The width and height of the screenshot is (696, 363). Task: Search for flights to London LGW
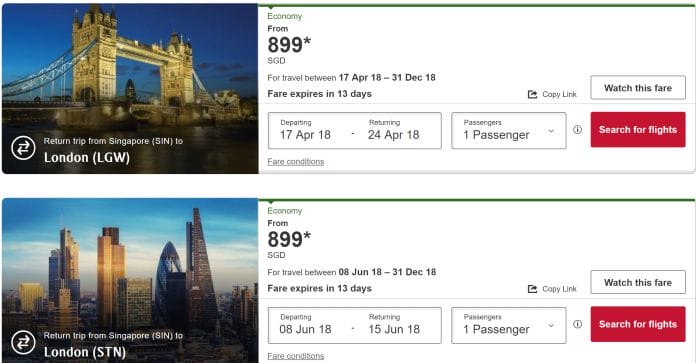(638, 130)
